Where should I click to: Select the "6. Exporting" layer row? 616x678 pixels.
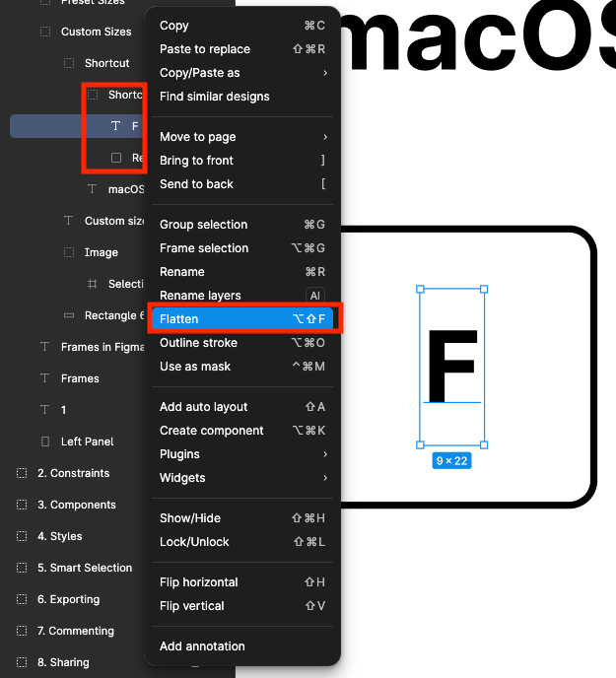(68, 599)
